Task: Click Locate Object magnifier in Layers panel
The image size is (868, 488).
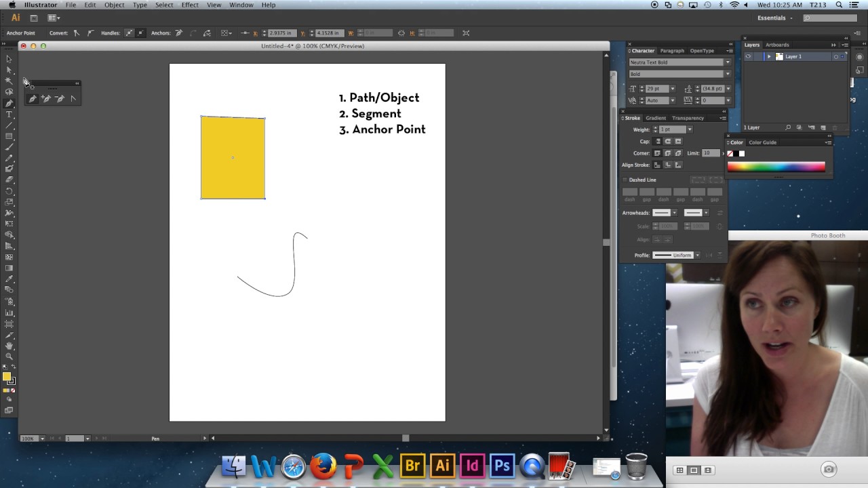Action: (x=788, y=127)
